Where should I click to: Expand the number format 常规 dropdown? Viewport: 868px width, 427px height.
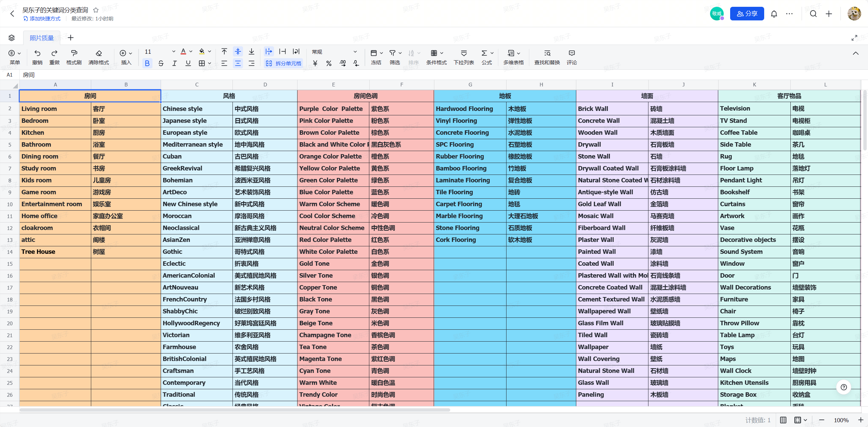[355, 52]
